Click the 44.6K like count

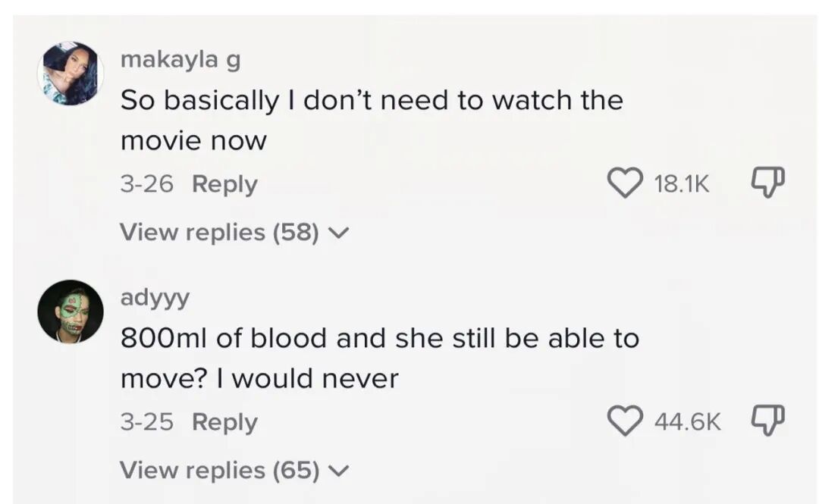(687, 421)
